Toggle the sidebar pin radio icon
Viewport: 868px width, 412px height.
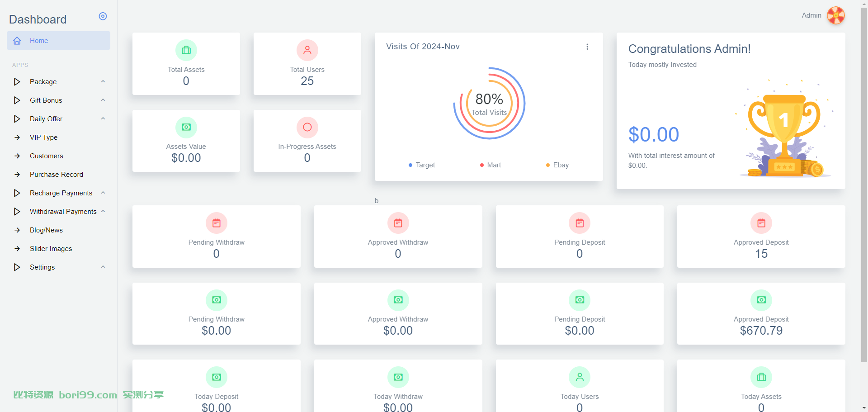[x=103, y=16]
